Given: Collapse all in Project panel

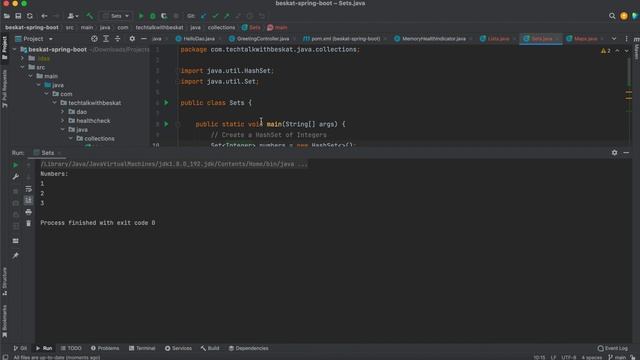Looking at the screenshot, I should click(x=118, y=39).
